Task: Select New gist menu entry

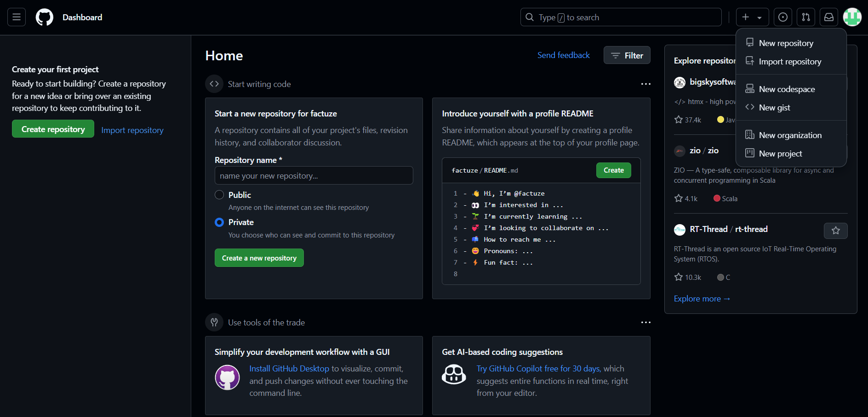Action: 774,108
